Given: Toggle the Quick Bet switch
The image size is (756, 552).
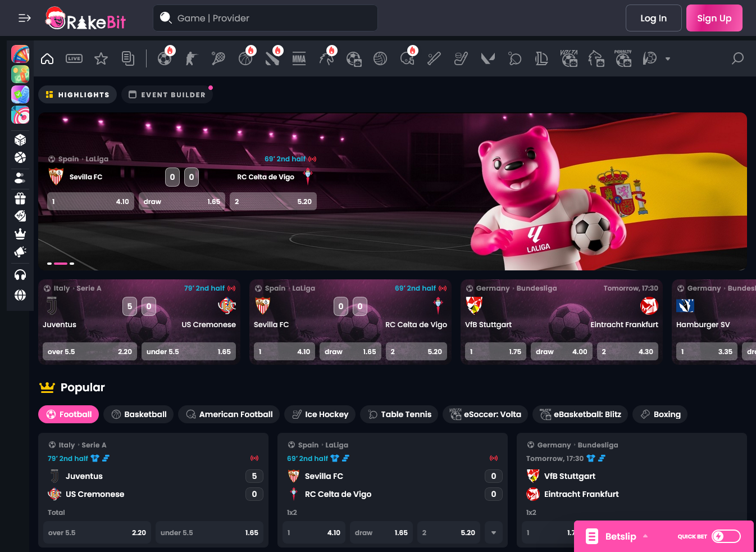Looking at the screenshot, I should [726, 536].
